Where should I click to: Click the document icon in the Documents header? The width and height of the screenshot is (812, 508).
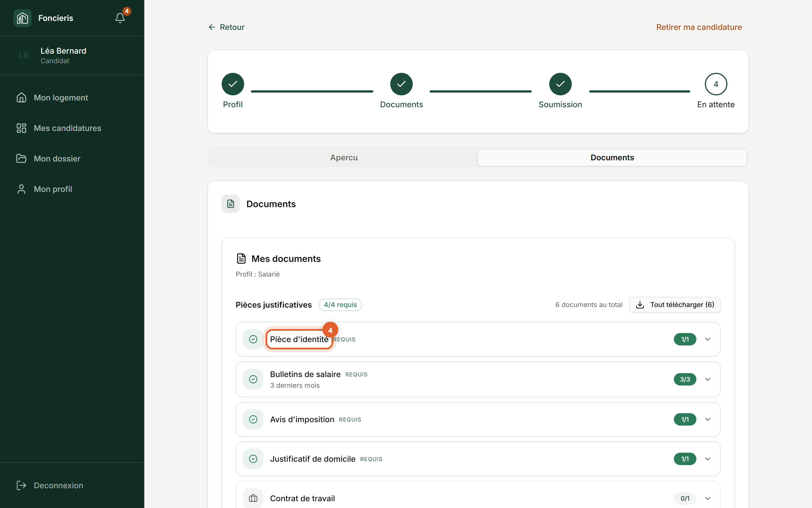coord(231,204)
